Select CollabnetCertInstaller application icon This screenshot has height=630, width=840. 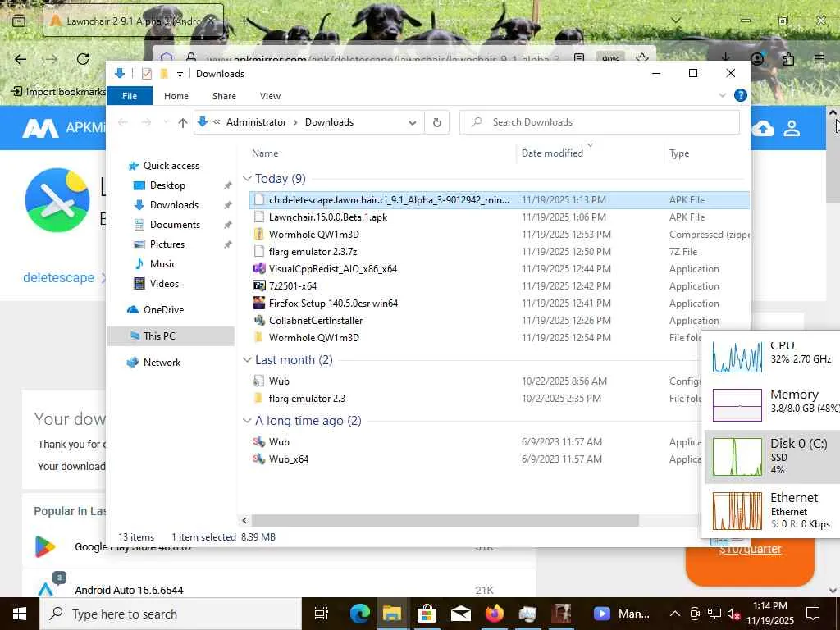[259, 321]
